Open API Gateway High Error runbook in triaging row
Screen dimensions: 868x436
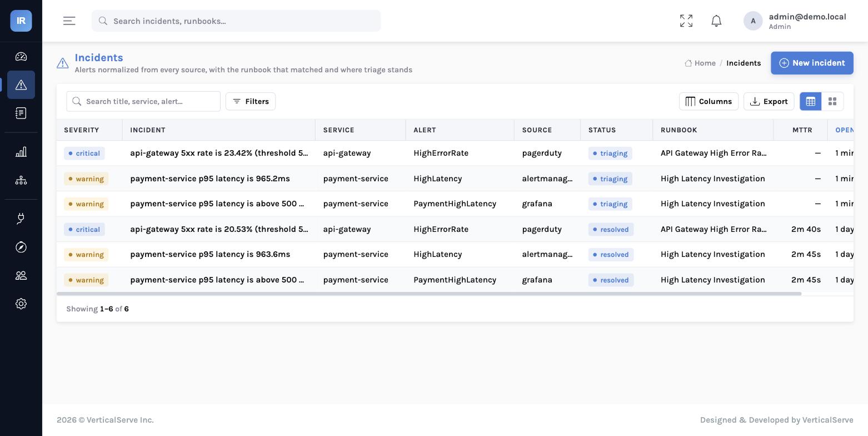tap(714, 153)
